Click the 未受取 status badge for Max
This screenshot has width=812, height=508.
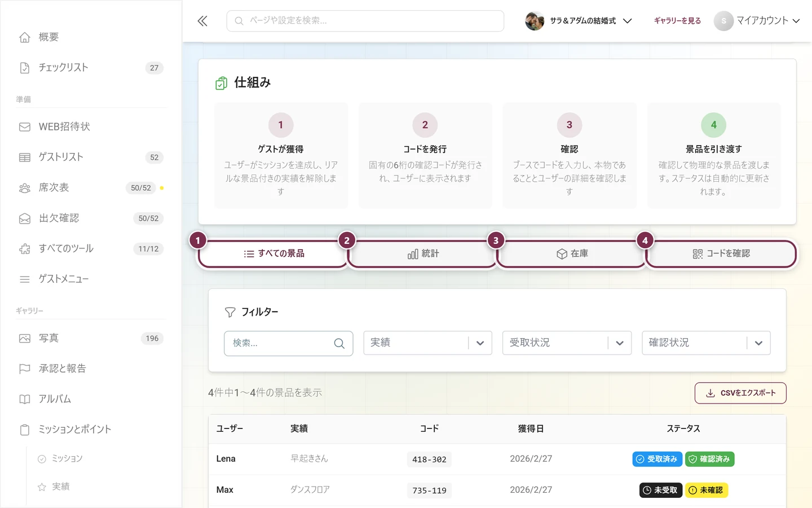[x=661, y=491]
